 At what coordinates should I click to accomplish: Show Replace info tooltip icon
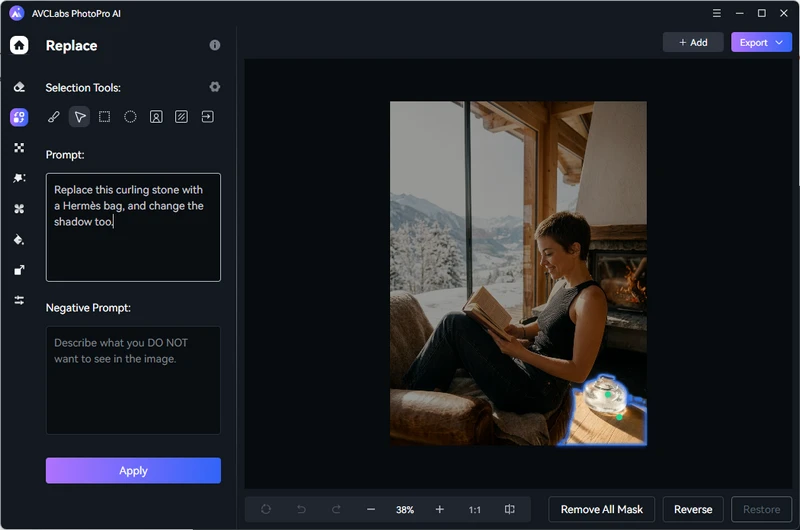coord(214,46)
